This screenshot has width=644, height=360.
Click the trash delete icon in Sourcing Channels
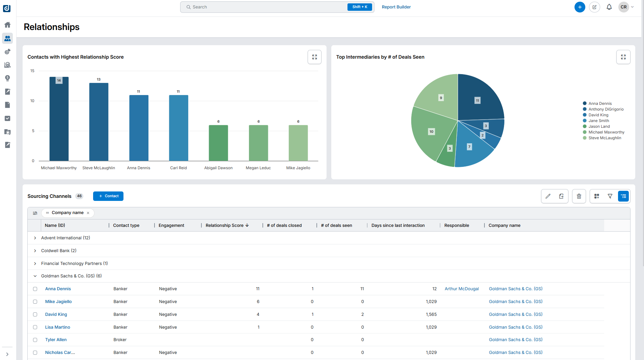click(x=579, y=196)
